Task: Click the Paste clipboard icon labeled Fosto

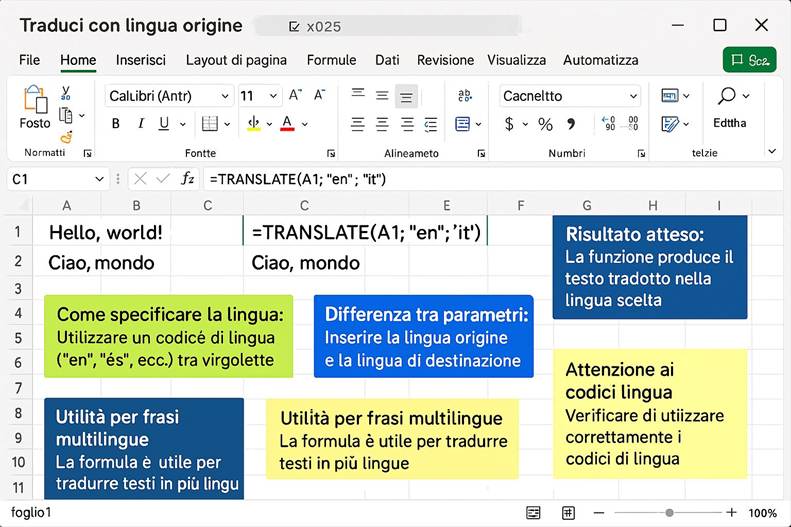Action: pos(35,99)
